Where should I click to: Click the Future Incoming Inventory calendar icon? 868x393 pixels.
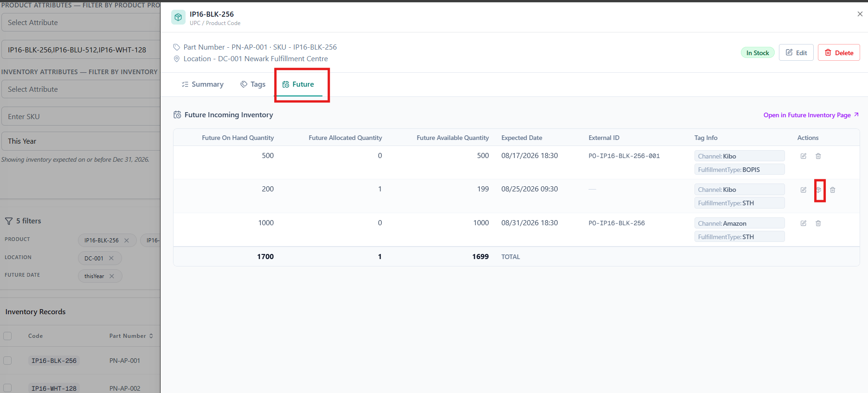click(177, 115)
